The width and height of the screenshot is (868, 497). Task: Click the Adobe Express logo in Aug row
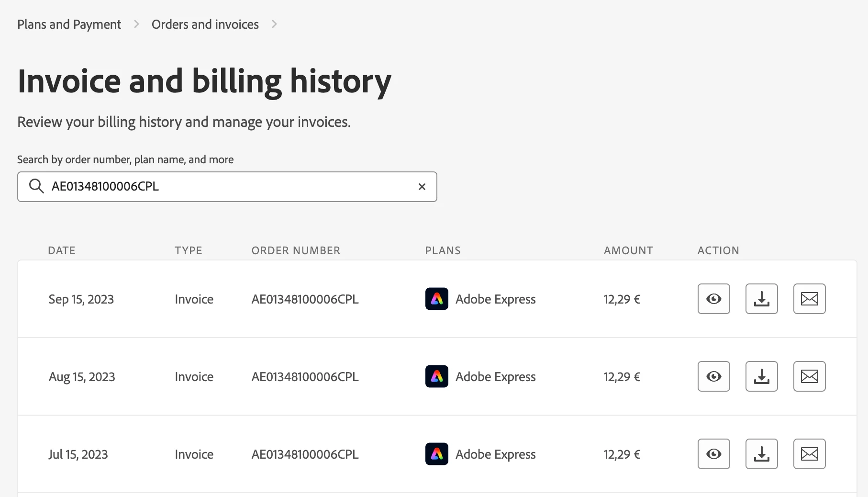pos(436,376)
